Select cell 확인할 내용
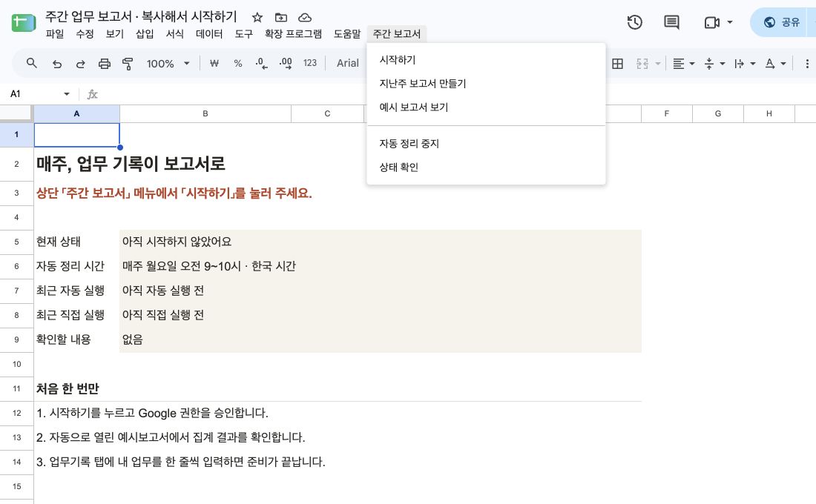The image size is (816, 504). [77, 339]
